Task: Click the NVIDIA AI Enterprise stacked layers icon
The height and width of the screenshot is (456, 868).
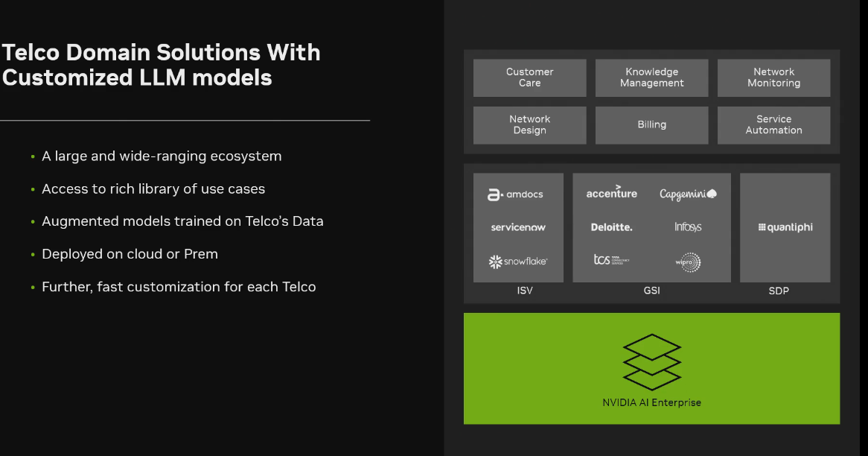Action: (651, 362)
